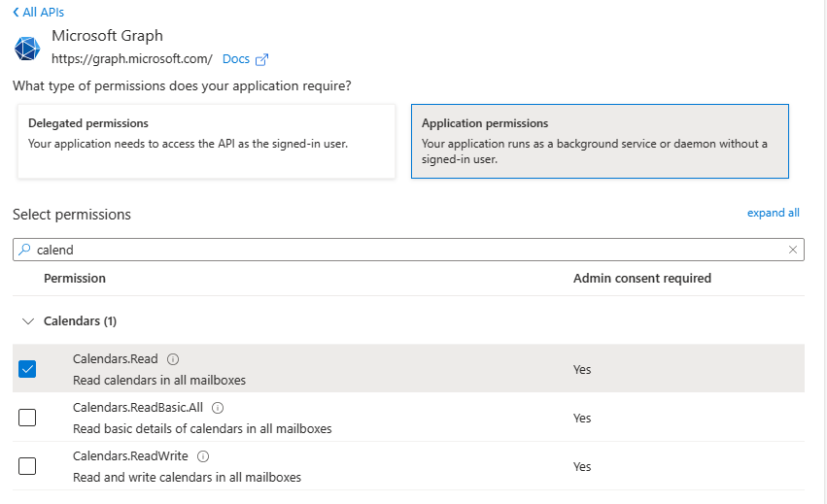Click the expand all link
Image resolution: width=827 pixels, height=504 pixels.
pos(773,213)
